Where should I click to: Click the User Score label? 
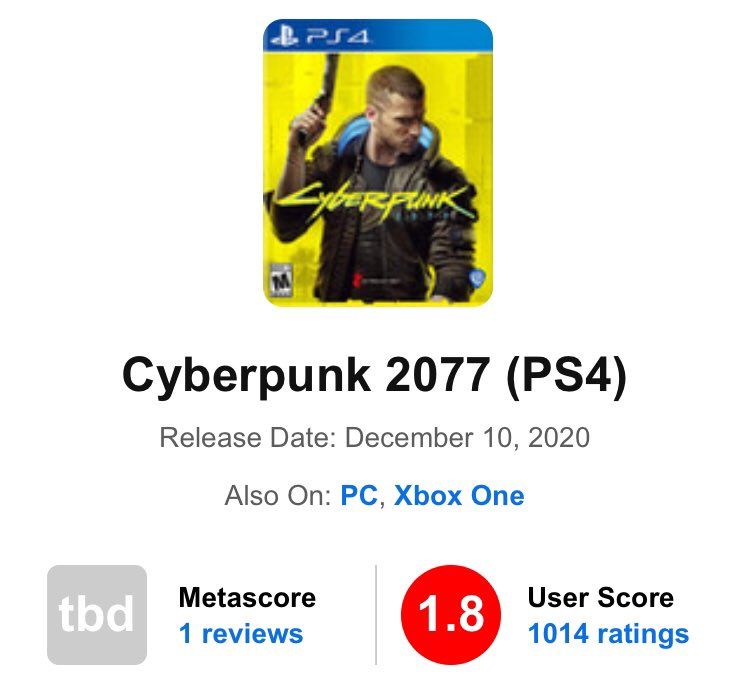[x=600, y=598]
